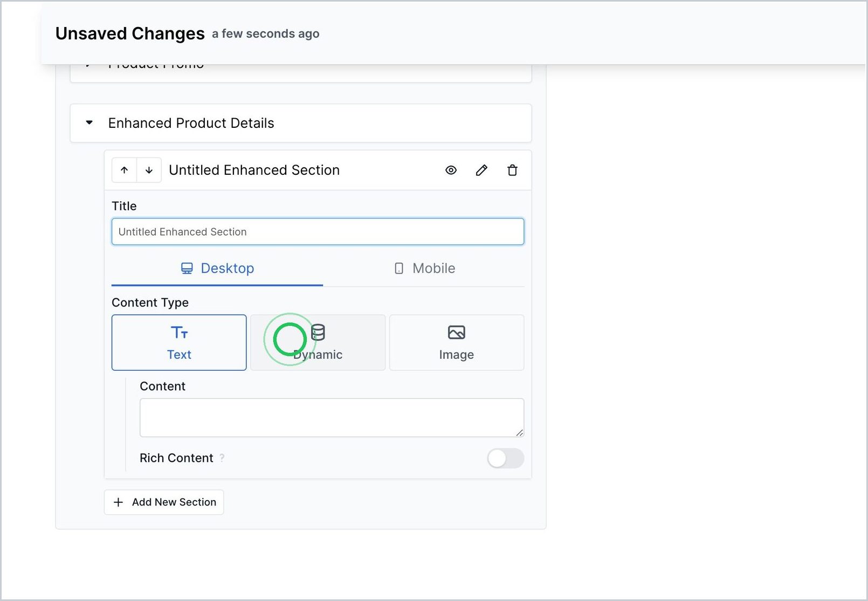
Task: Click the Title input field
Action: coord(318,232)
